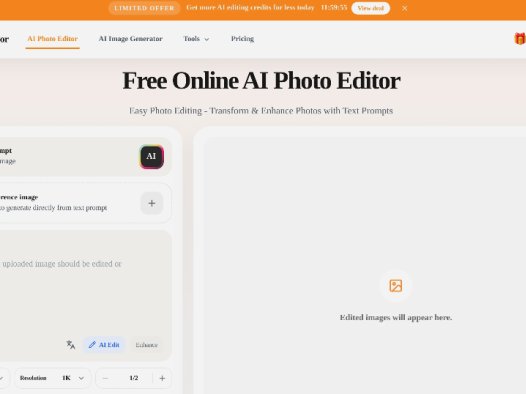Click the 1/2 image count value

(134, 378)
